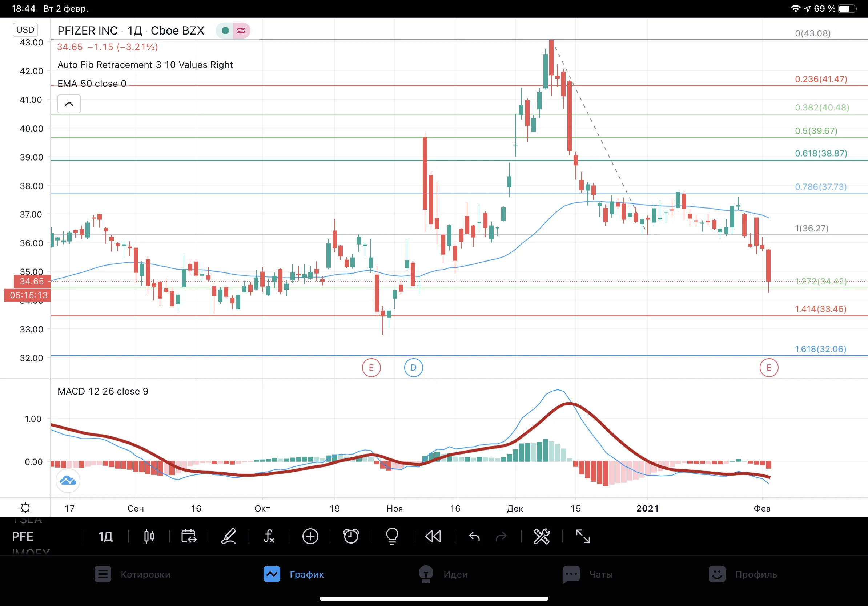Viewport: 868px width, 606px height.
Task: Open the indicators fx menu
Action: click(269, 536)
